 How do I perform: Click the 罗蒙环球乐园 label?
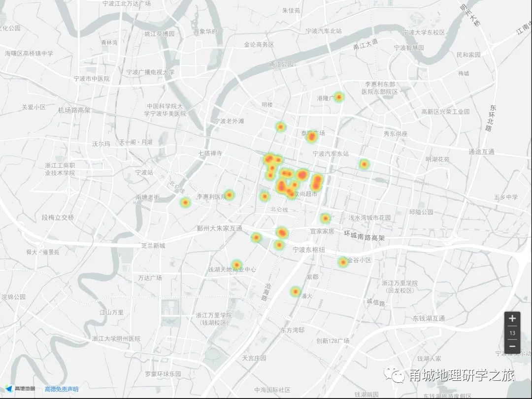coord(163,374)
